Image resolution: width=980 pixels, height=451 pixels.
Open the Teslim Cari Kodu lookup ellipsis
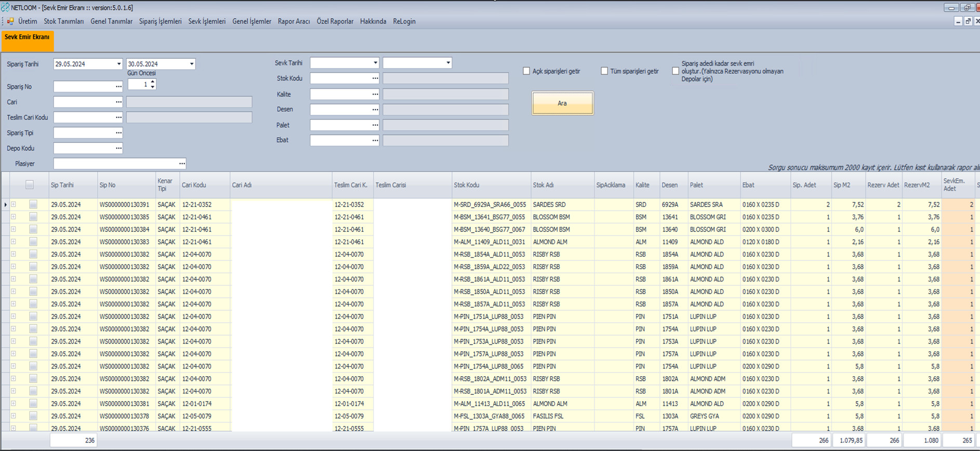point(118,117)
